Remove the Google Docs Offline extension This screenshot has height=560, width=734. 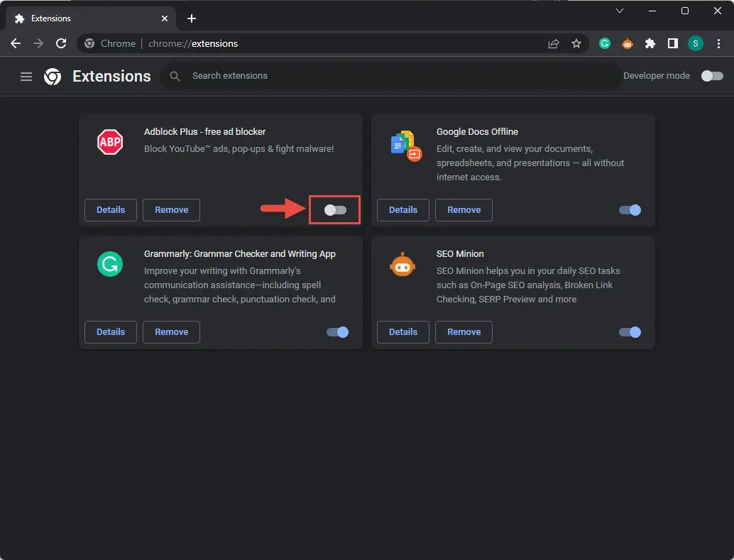coord(464,210)
